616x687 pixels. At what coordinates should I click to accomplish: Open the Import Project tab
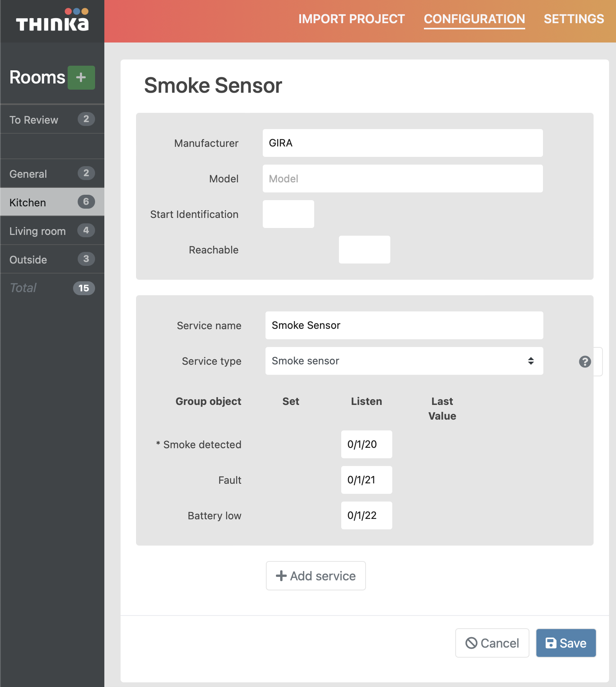(351, 19)
